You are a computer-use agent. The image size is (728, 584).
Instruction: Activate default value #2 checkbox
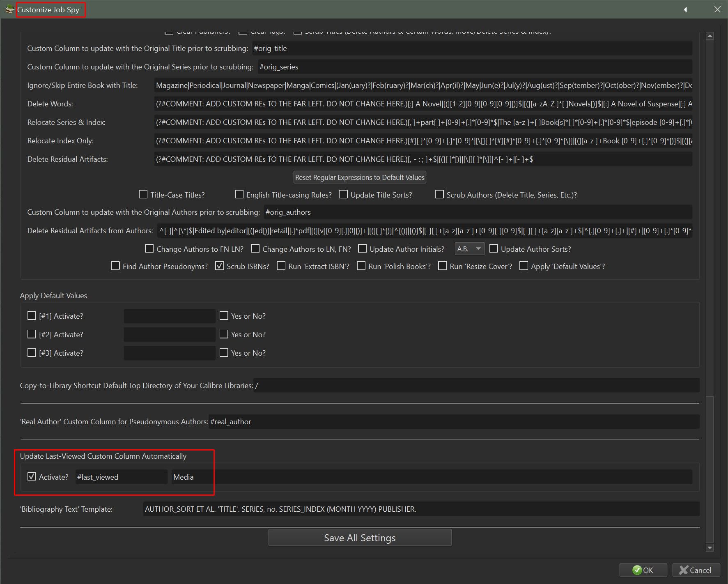click(32, 334)
